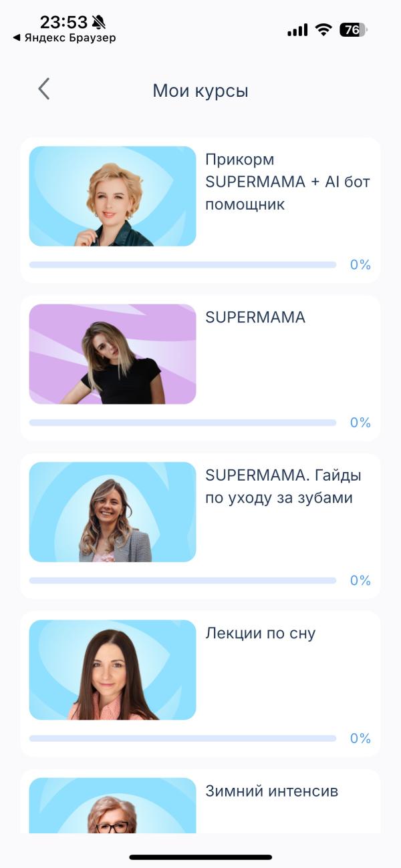Image resolution: width=401 pixels, height=868 pixels.
Task: Tap the Wi-Fi status icon
Action: (x=324, y=29)
